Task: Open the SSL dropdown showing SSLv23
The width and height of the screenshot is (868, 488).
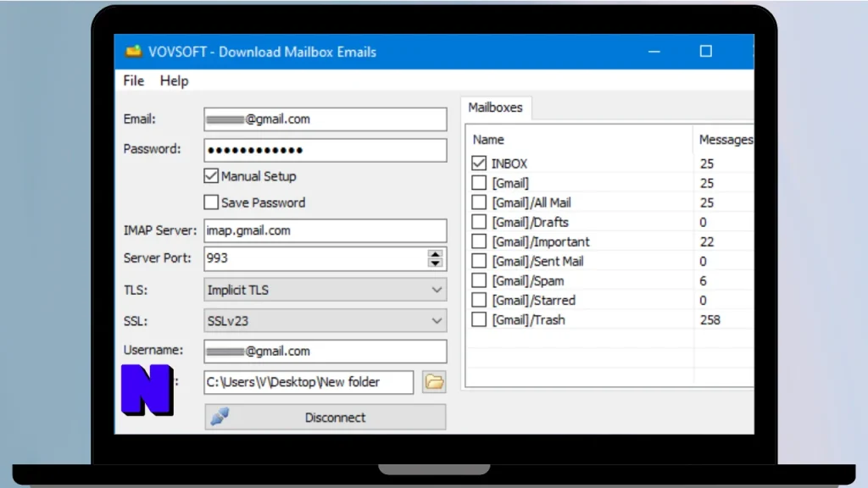Action: pyautogui.click(x=325, y=321)
